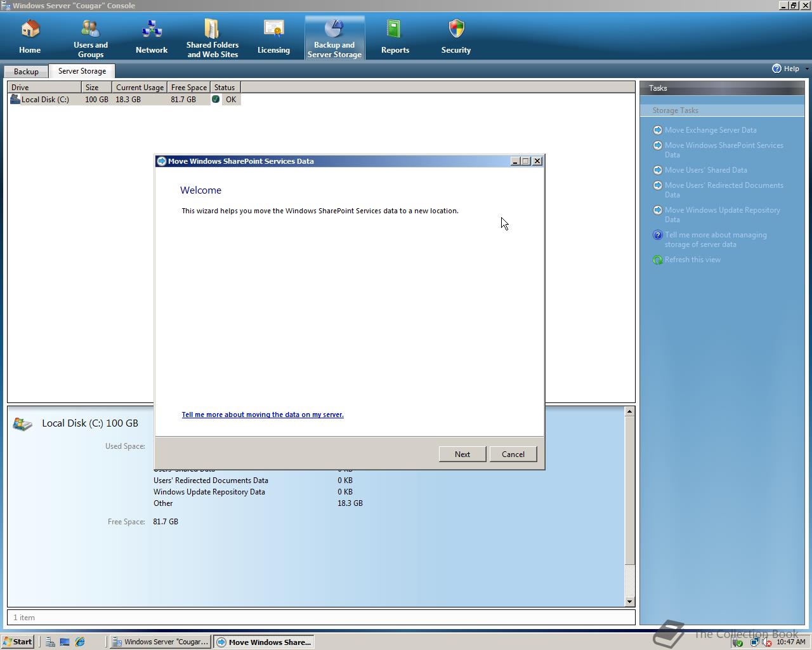Viewport: 812px width, 650px height.
Task: Click the OK status check icon
Action: click(x=216, y=100)
